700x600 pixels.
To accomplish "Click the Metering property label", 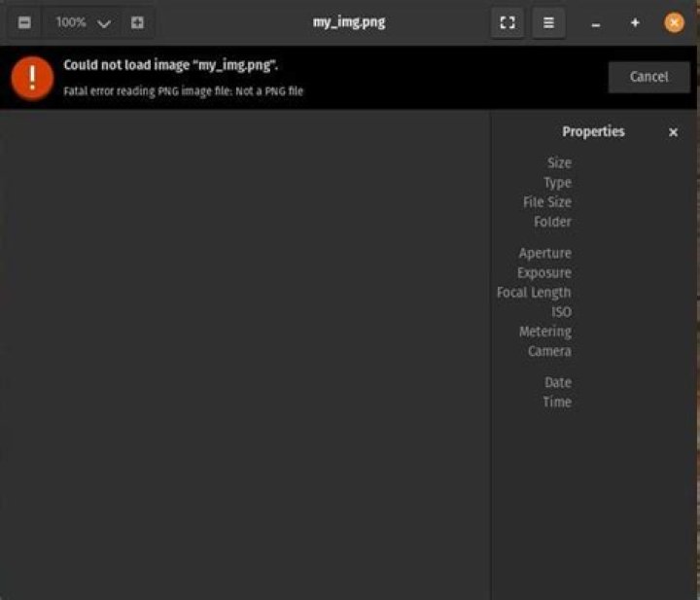I will pos(545,332).
